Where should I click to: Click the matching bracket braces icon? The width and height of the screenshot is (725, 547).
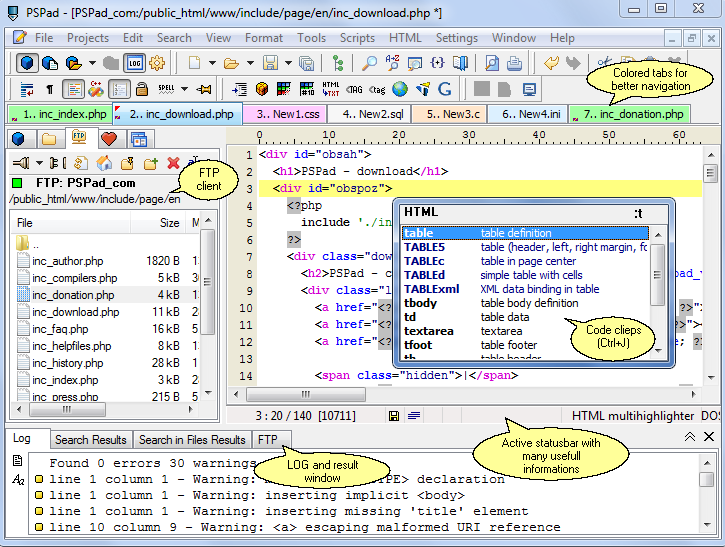coord(437,62)
